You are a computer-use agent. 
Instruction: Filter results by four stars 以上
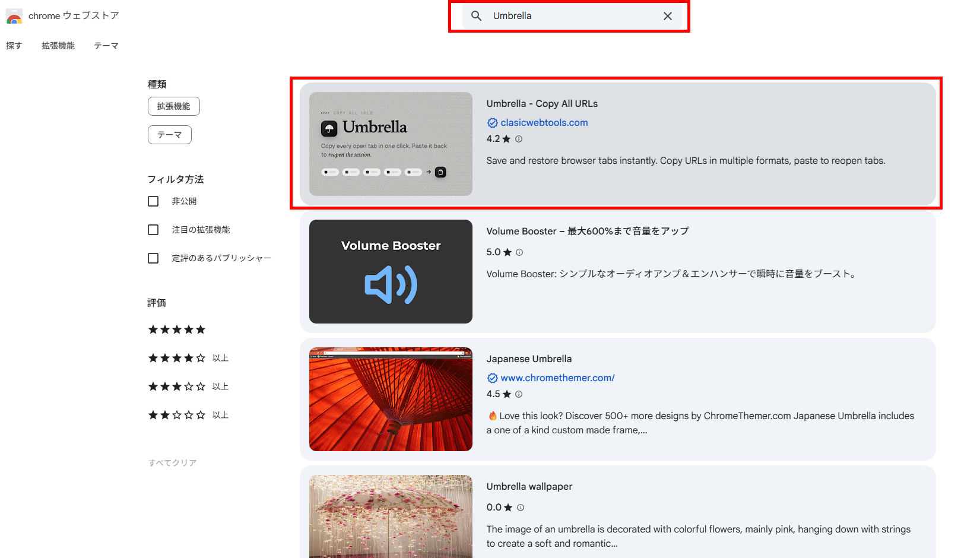point(188,358)
